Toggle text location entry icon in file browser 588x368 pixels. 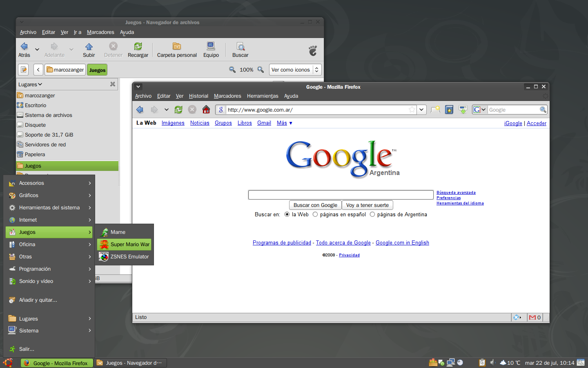tap(23, 70)
